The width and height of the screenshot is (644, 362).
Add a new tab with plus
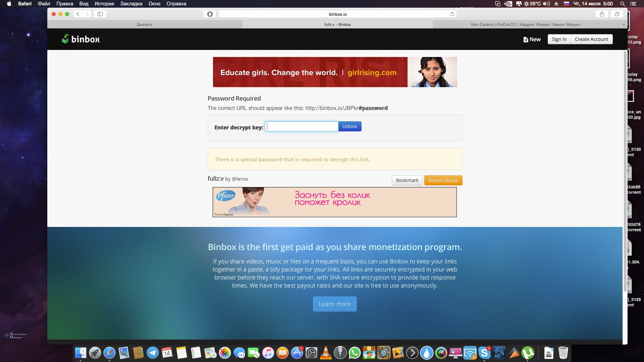[624, 24]
